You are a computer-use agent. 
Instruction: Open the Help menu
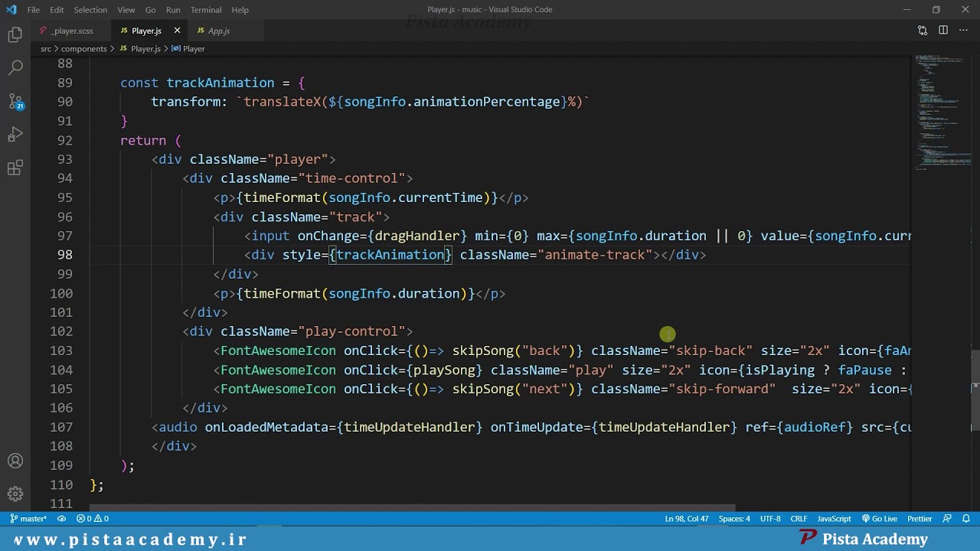coord(240,10)
